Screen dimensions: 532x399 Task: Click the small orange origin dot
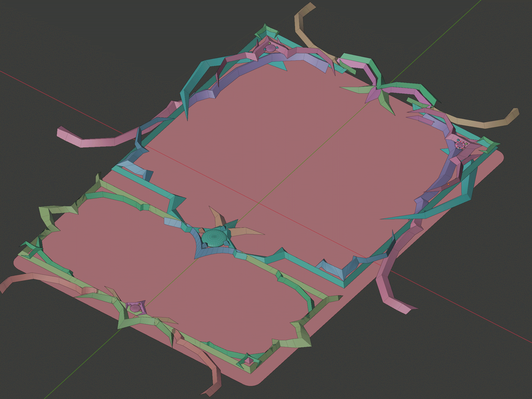tap(448, 184)
